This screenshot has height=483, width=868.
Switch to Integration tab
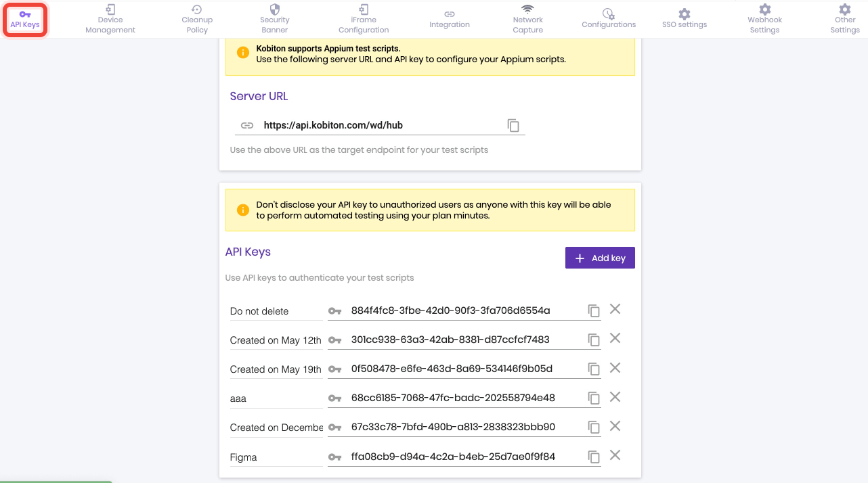click(x=450, y=20)
